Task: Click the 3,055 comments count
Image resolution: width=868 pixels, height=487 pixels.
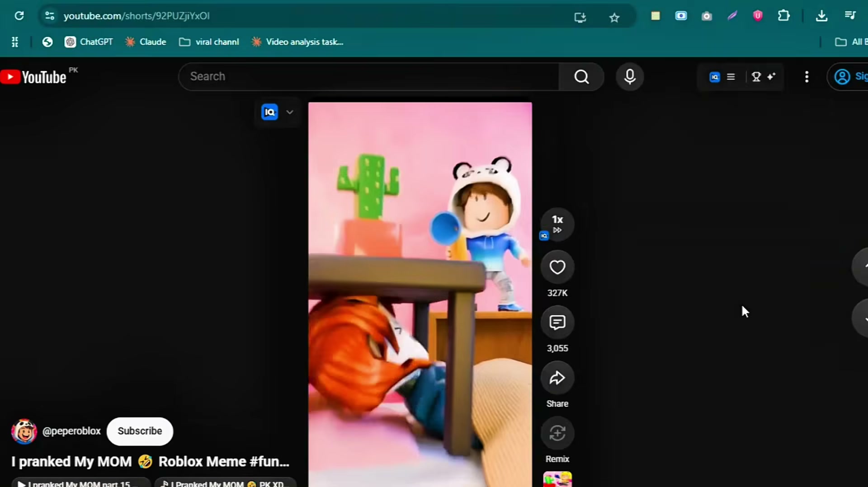Action: click(x=557, y=348)
